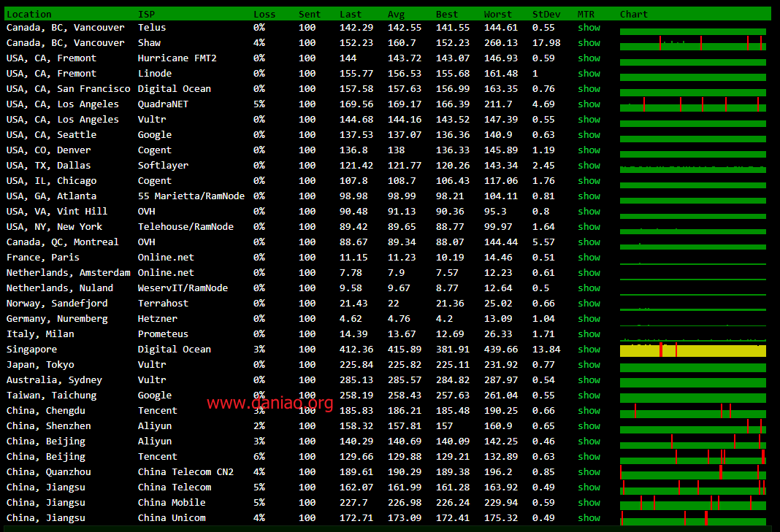Click the Loss column header

(264, 15)
